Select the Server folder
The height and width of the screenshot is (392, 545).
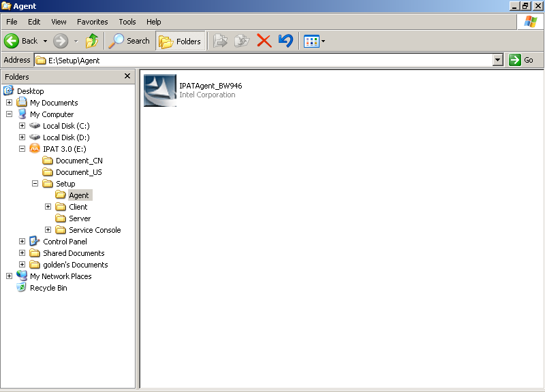(80, 218)
